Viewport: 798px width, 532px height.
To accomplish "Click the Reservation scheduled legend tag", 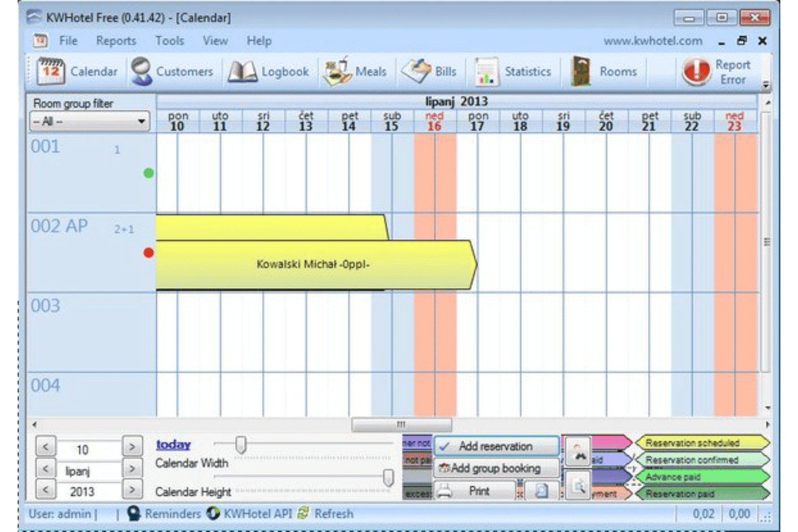I will click(702, 443).
